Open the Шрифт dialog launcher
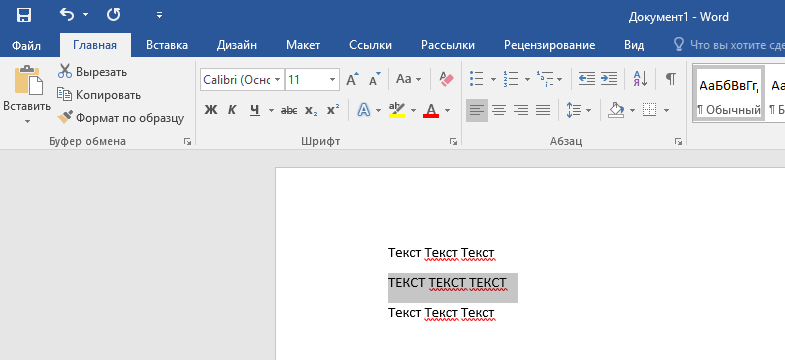Viewport: 785px width, 360px height. (x=453, y=142)
